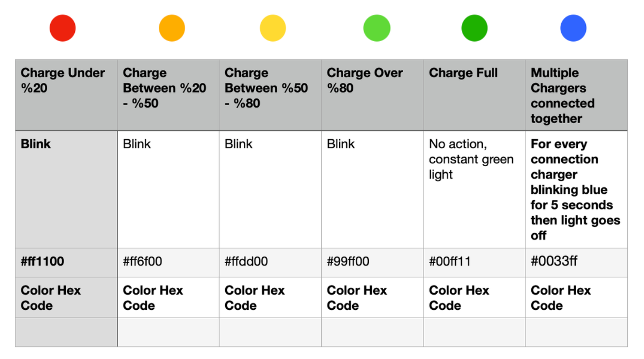Click the dark green color circle
The width and height of the screenshot is (644, 359).
coord(474,28)
